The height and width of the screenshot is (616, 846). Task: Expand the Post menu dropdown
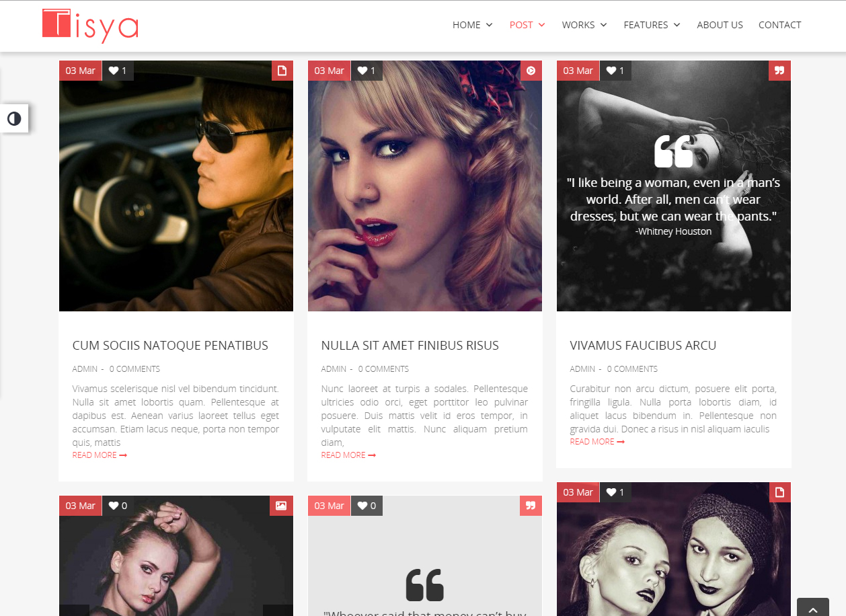(527, 25)
